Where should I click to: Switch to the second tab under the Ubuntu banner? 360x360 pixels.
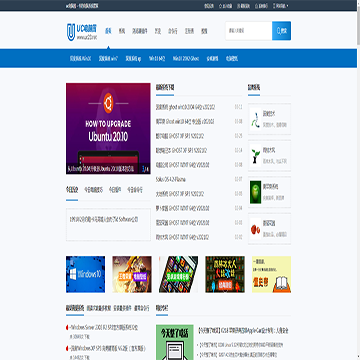93,190
